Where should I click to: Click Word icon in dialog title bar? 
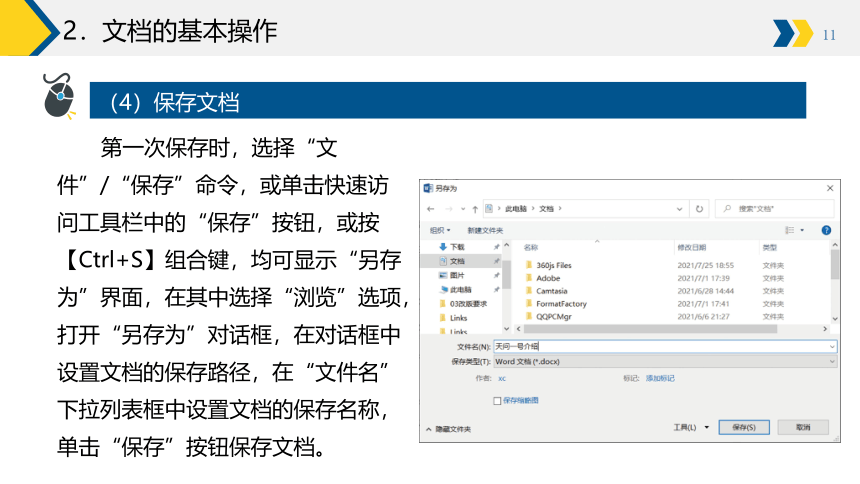428,188
